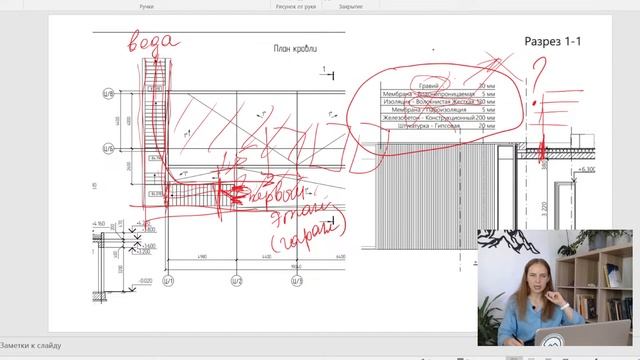Click the 'Ручки' ribbon group label

point(147,7)
